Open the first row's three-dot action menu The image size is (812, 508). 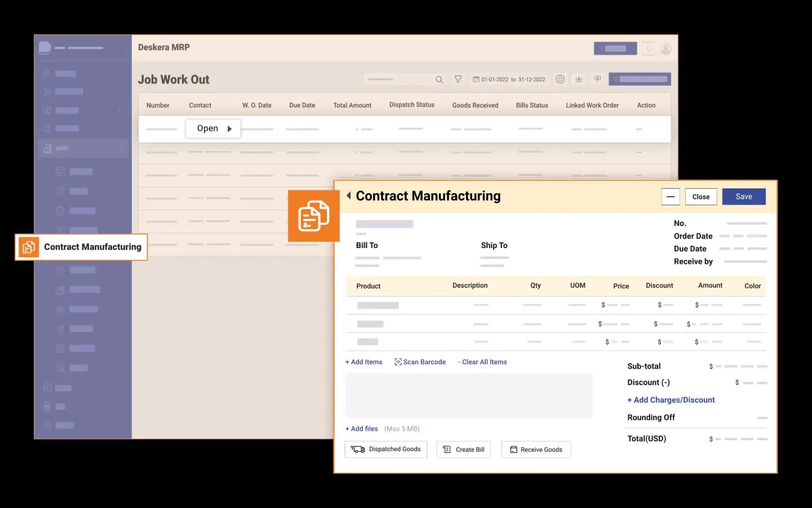pos(639,129)
